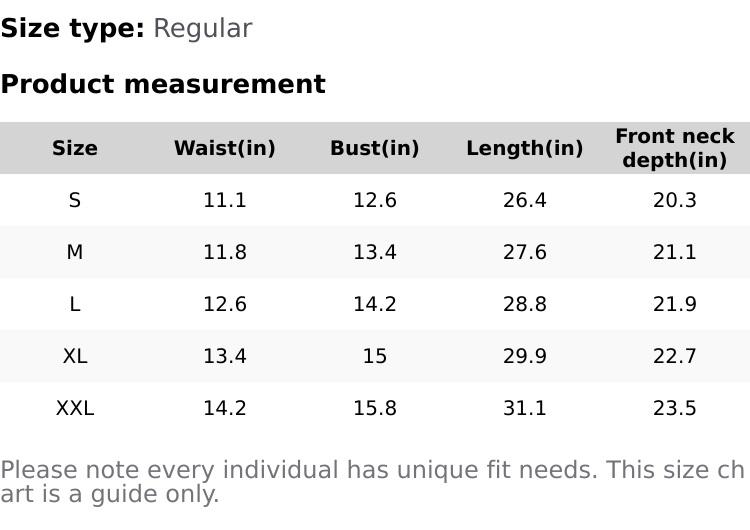Screen dimensions: 750x530
Task: Click the S size row label
Action: [75, 200]
